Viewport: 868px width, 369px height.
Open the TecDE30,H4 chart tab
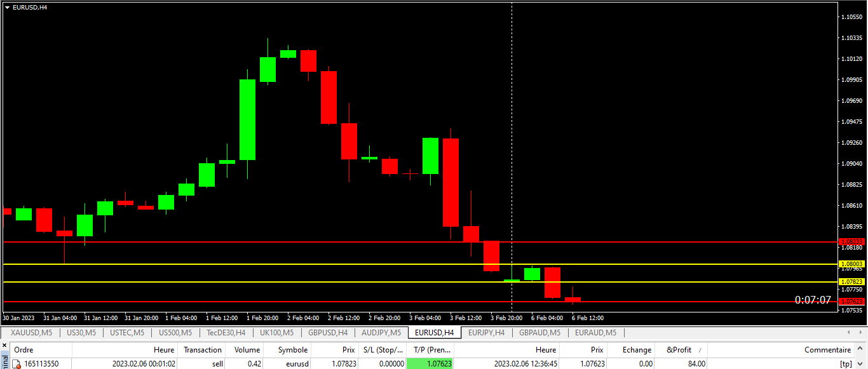(226, 332)
